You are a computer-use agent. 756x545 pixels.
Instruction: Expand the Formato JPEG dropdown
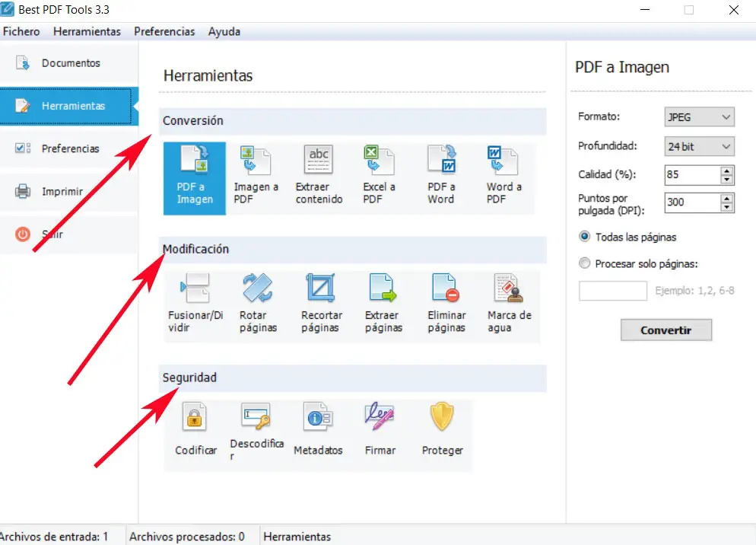tap(699, 117)
